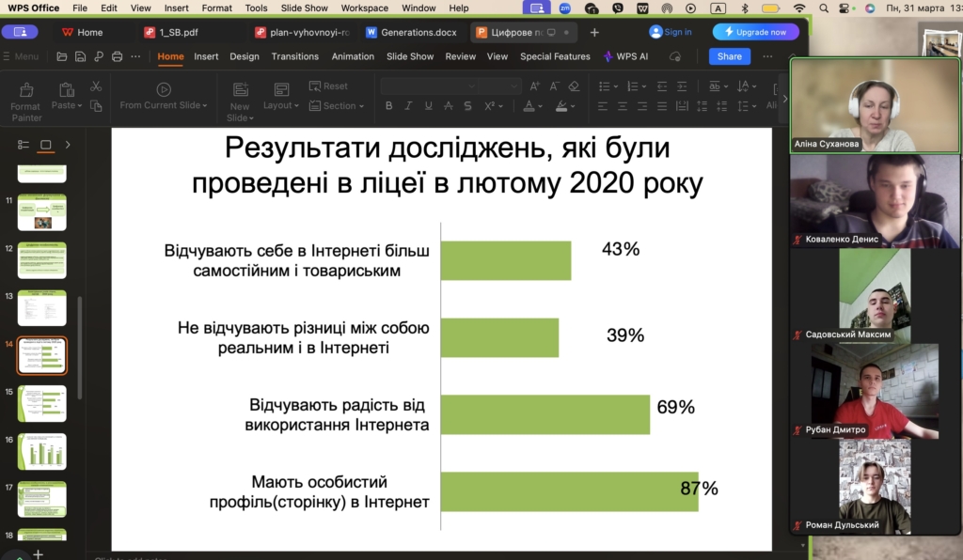Select slide 16 thumbnail
Screen dimensions: 963x560
click(42, 452)
